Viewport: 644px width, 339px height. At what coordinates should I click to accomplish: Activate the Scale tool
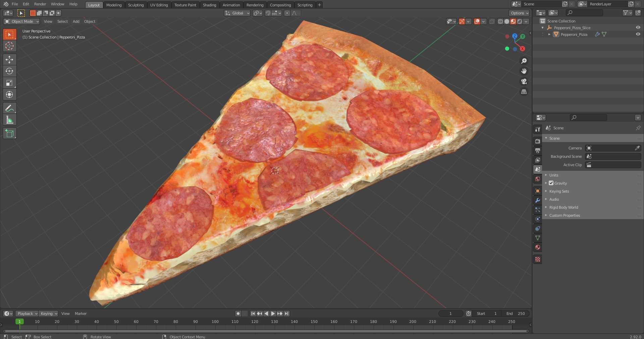[9, 83]
